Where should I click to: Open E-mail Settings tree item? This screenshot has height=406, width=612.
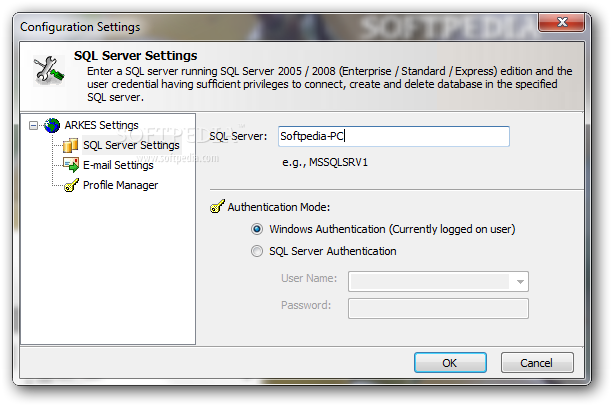coord(118,165)
